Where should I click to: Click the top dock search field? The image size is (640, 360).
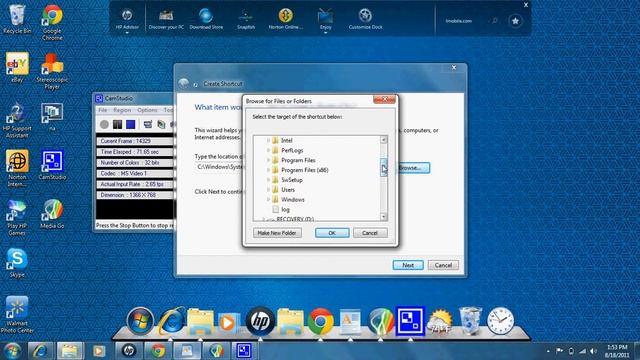[x=469, y=21]
